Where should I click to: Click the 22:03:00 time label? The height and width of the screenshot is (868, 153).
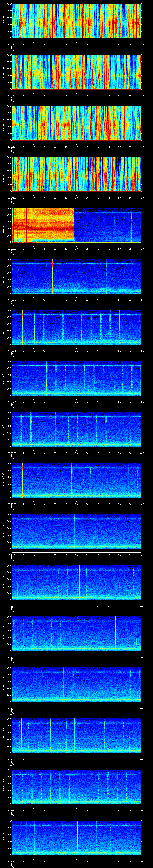click(x=12, y=147)
